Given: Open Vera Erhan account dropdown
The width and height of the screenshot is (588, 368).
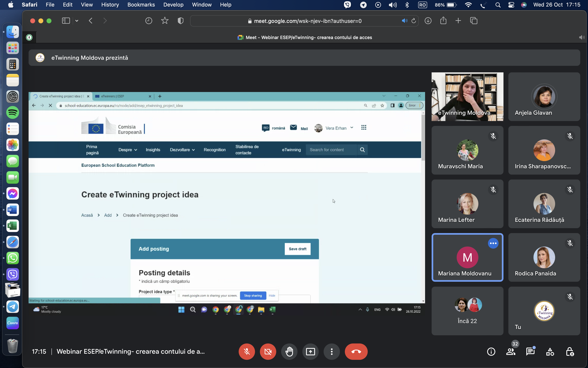Looking at the screenshot, I should tap(334, 128).
